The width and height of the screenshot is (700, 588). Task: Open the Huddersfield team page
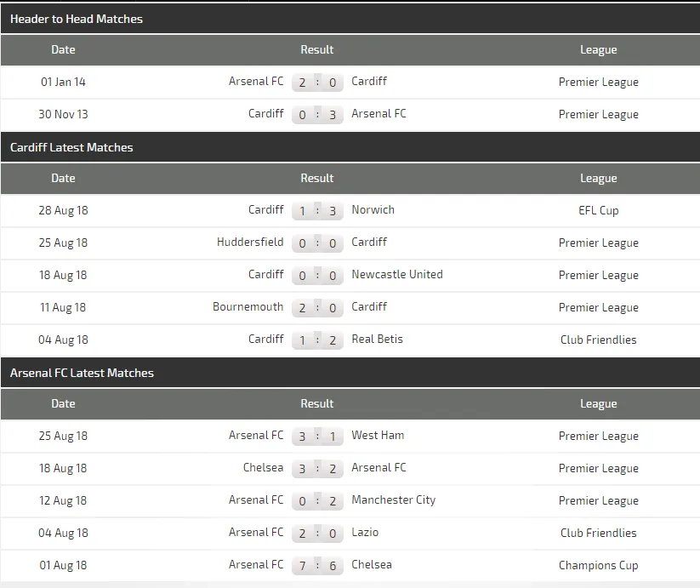coord(250,242)
